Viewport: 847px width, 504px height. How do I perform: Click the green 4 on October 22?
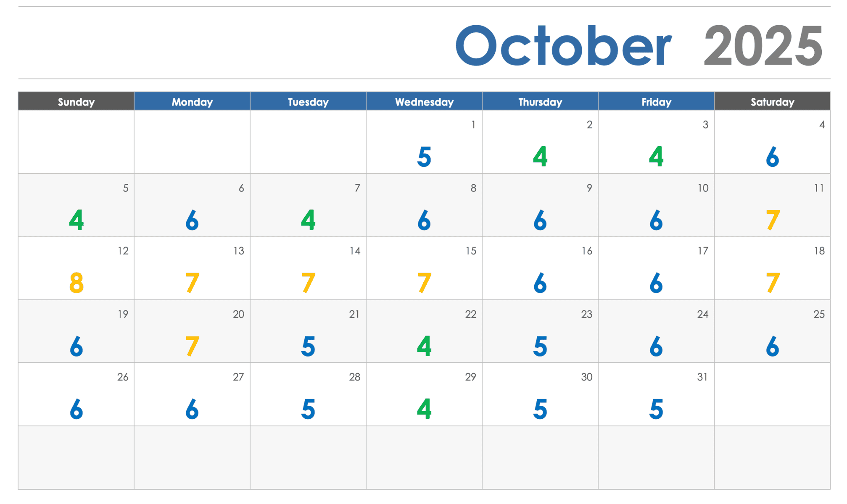(424, 346)
